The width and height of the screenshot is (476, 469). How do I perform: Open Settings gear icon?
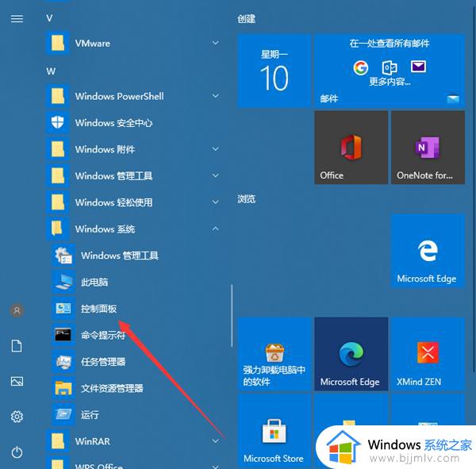tap(17, 417)
